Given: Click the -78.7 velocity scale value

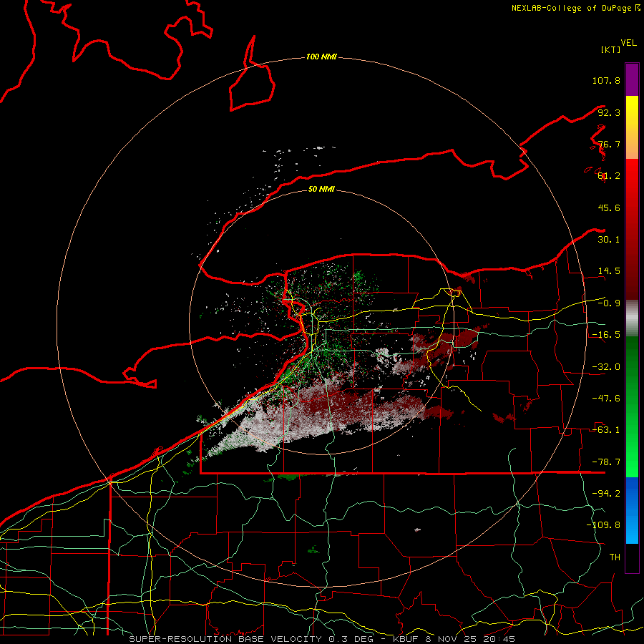Looking at the screenshot, I should coord(606,462).
